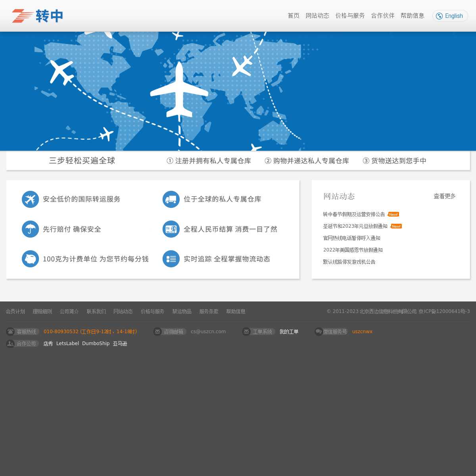Open 网站动态 in the top navigation

(317, 15)
